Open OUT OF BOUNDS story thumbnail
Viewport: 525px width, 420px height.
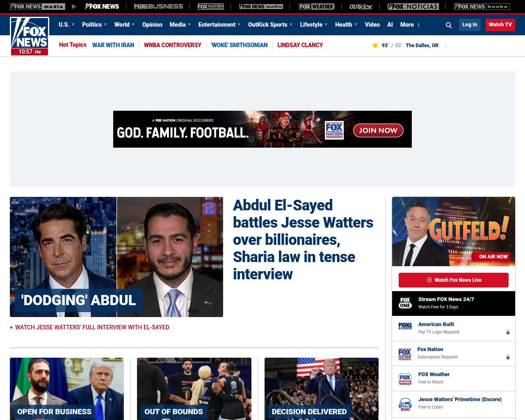[x=194, y=389]
